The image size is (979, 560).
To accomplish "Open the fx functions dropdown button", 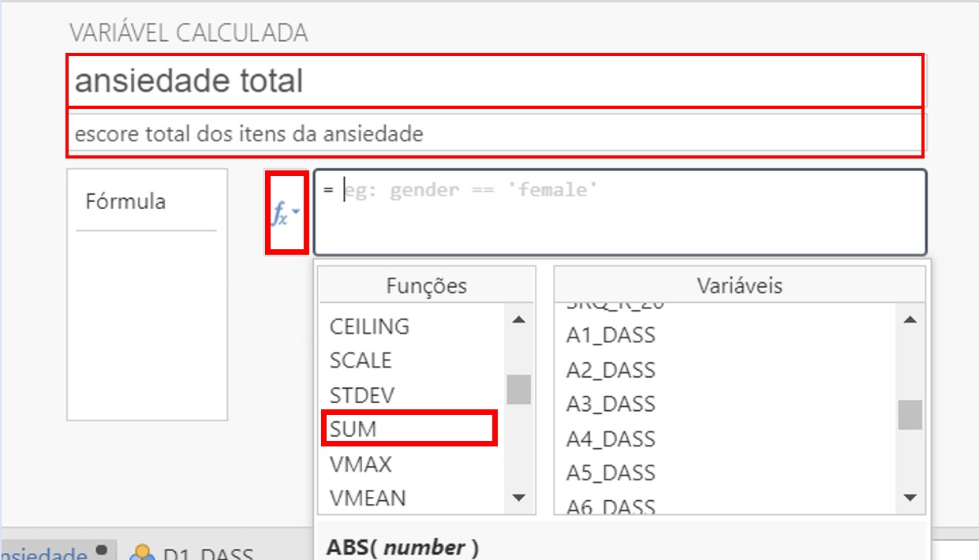I will 286,214.
